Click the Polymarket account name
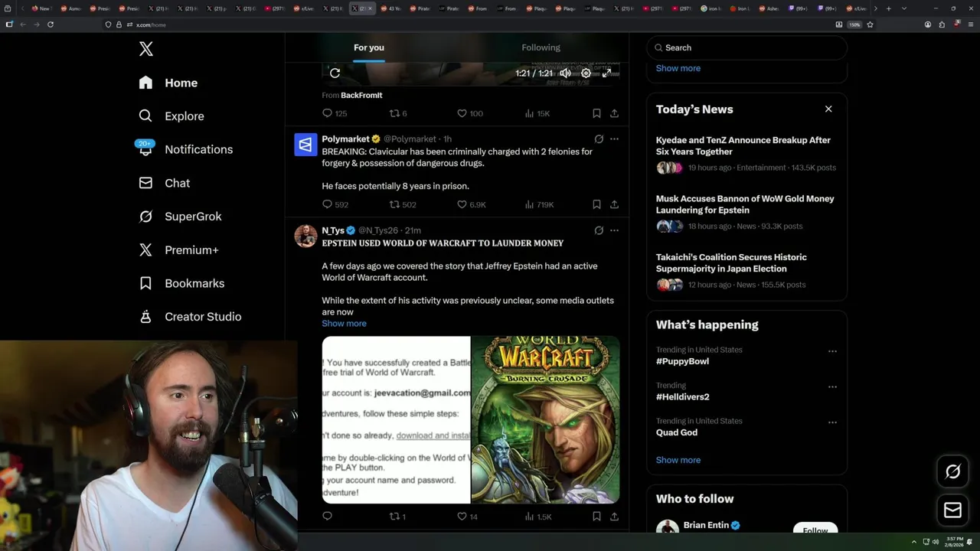The height and width of the screenshot is (551, 980). (345, 139)
